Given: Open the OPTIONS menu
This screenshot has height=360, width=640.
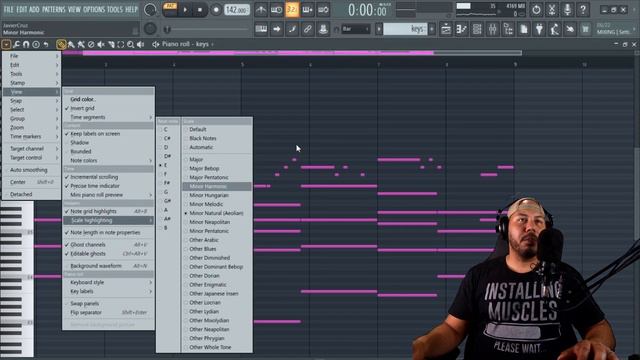Looking at the screenshot, I should 94,9.
